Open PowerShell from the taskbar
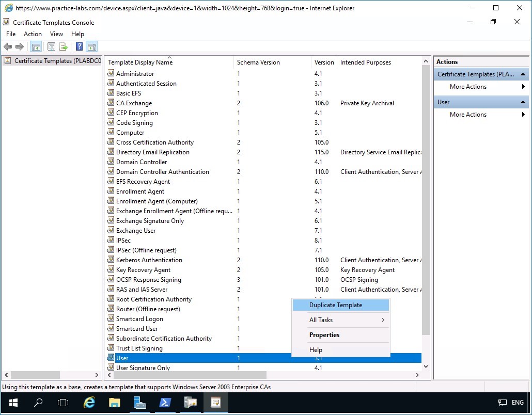 (165, 402)
